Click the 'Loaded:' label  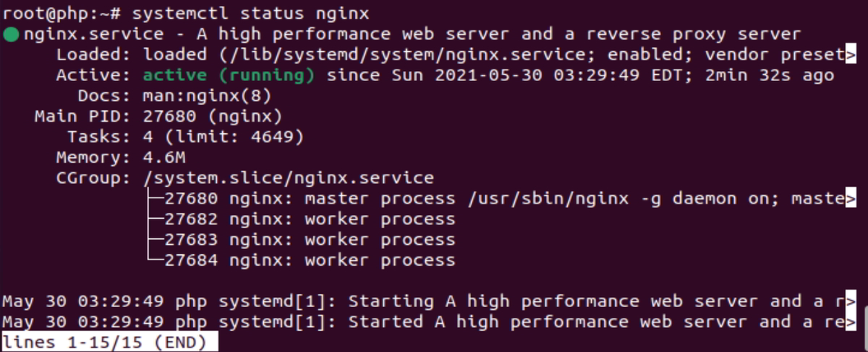click(x=94, y=55)
